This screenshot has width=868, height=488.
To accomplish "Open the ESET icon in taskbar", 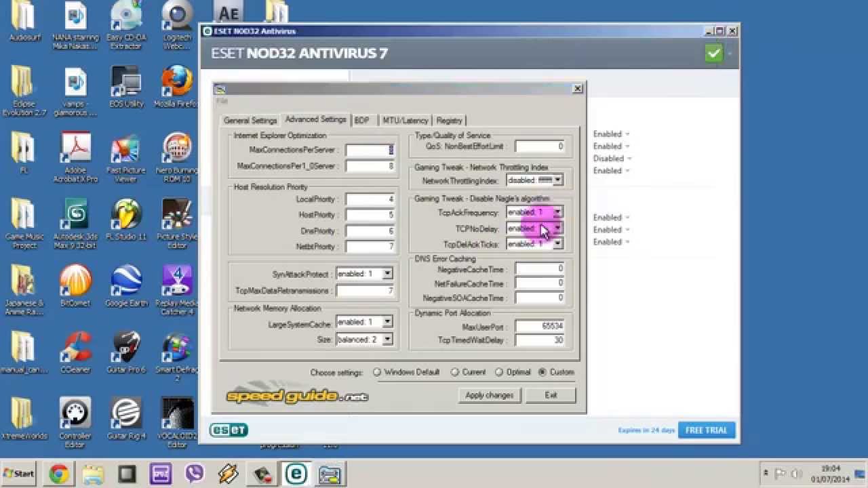I will [x=296, y=474].
